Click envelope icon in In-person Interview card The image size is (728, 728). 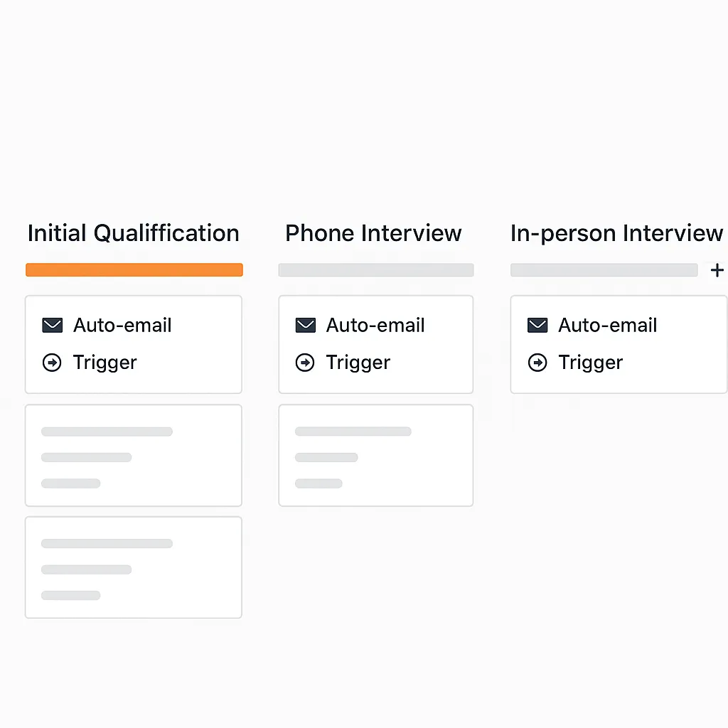(537, 326)
